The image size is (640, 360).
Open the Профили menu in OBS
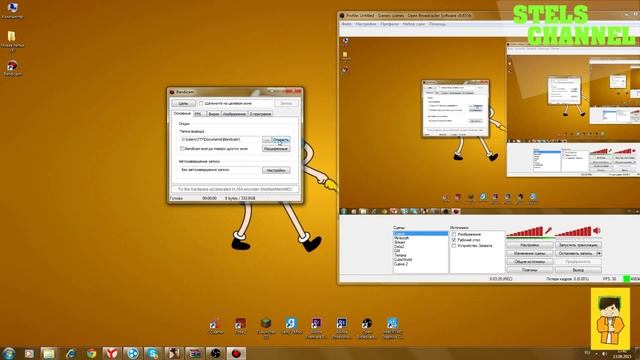pos(389,24)
